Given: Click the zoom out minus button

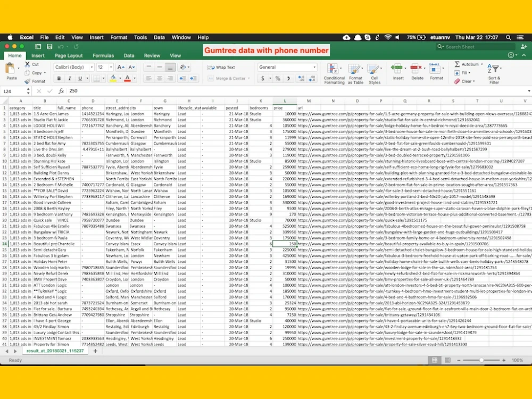Looking at the screenshot, I should click(x=459, y=360).
